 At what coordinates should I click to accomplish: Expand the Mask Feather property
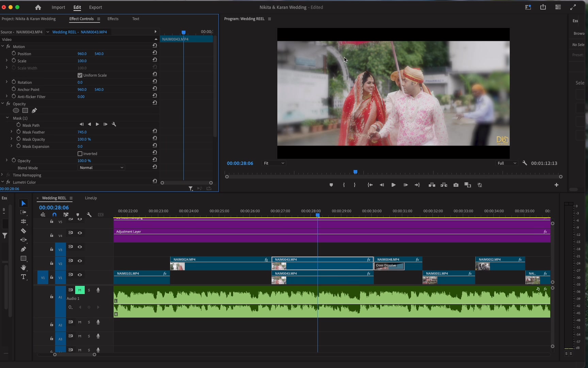pyautogui.click(x=12, y=132)
